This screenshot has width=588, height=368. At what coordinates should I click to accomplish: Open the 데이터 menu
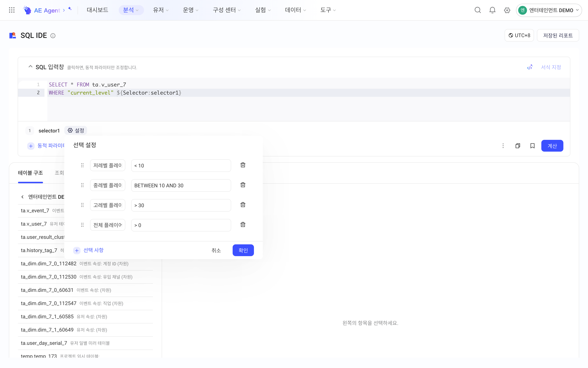tap(295, 10)
